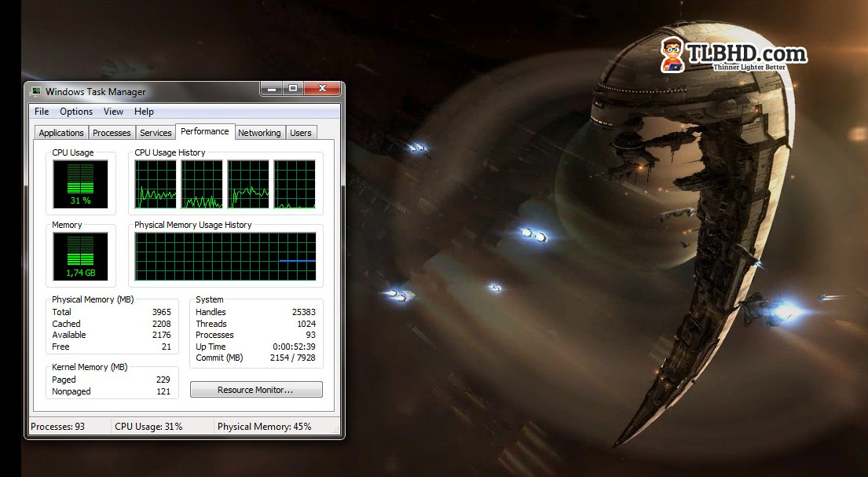Open the Help menu

click(144, 112)
